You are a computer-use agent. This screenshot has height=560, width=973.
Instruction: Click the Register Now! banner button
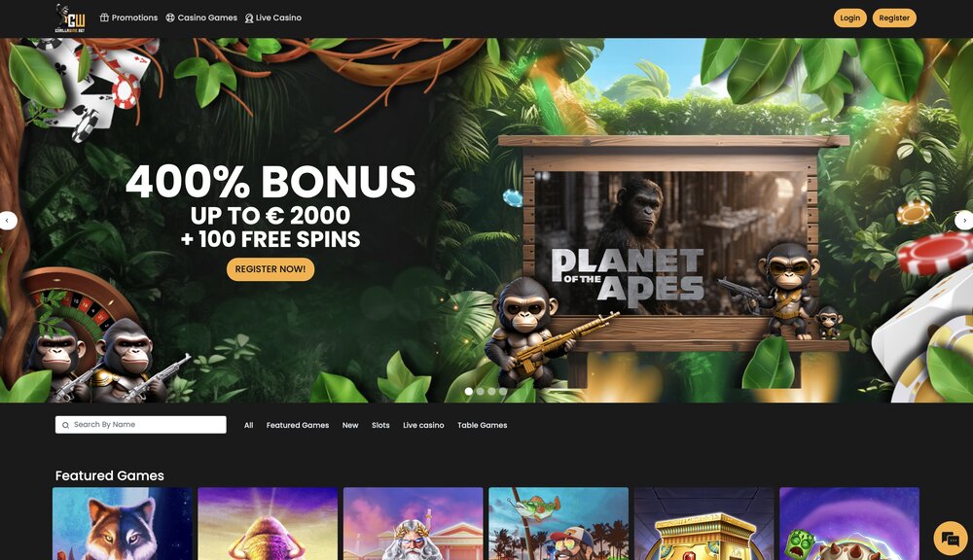coord(270,269)
